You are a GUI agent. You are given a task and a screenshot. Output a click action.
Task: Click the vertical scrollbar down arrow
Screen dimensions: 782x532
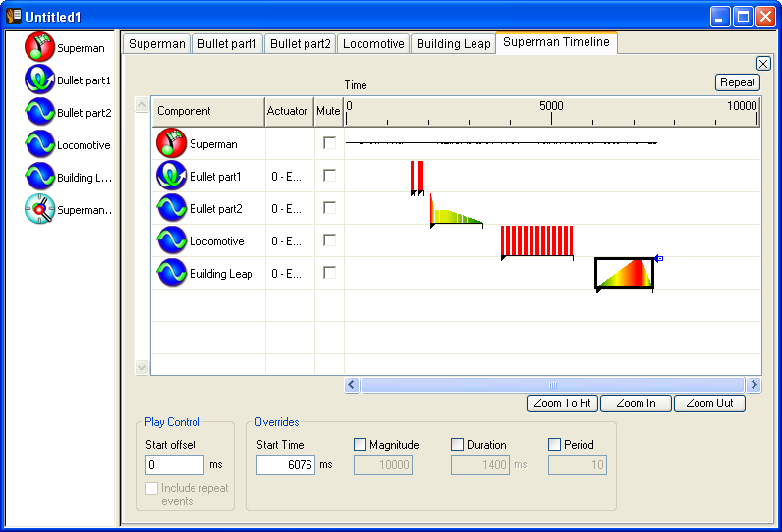[x=141, y=368]
